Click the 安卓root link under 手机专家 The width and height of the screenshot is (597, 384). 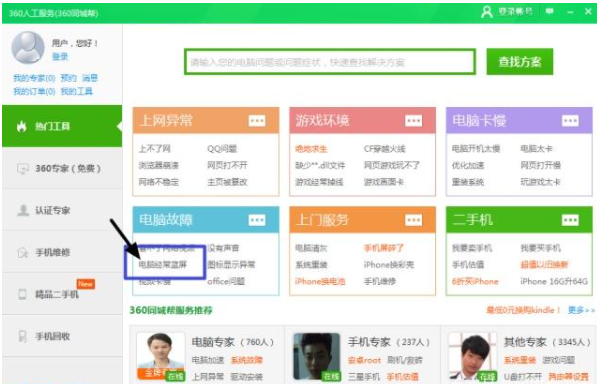point(364,360)
